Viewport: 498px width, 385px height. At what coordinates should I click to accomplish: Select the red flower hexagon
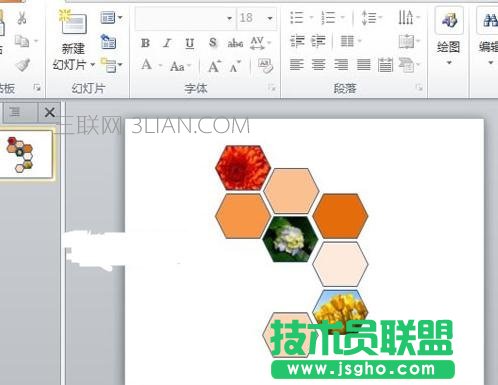[243, 168]
